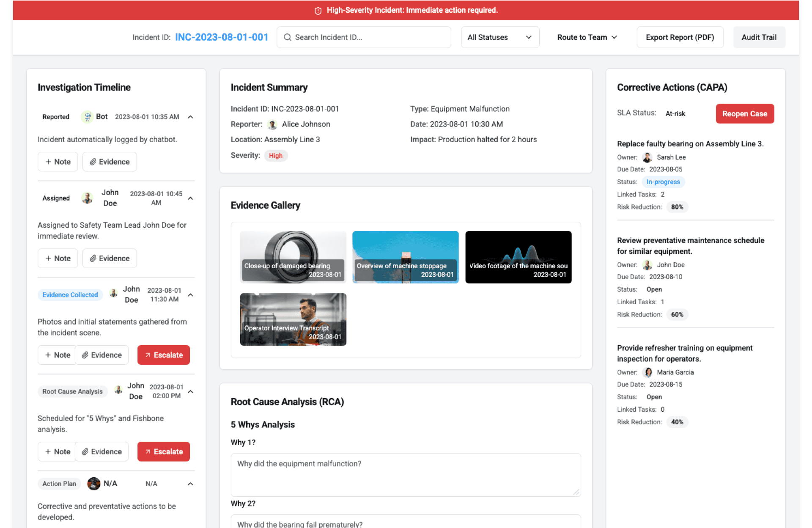812x528 pixels.
Task: Collapse the Action Plan timeline entry
Action: (190, 484)
